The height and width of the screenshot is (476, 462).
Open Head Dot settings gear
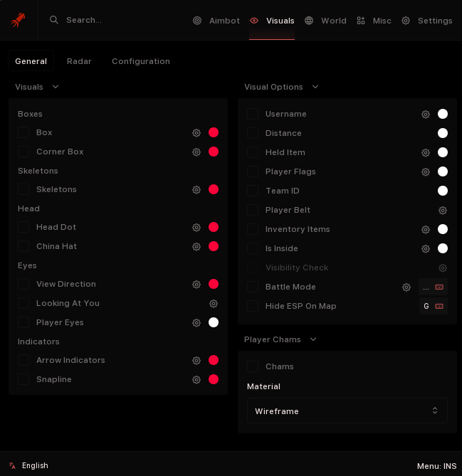(196, 228)
